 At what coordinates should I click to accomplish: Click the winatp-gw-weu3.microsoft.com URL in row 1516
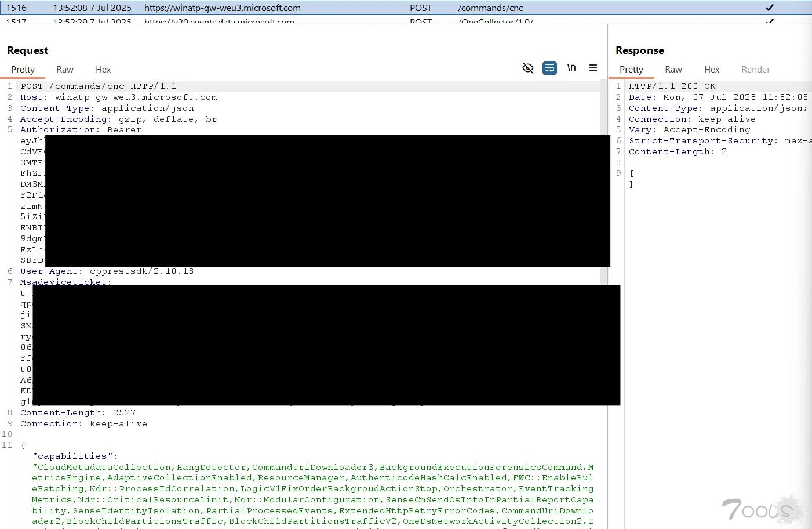(x=222, y=8)
